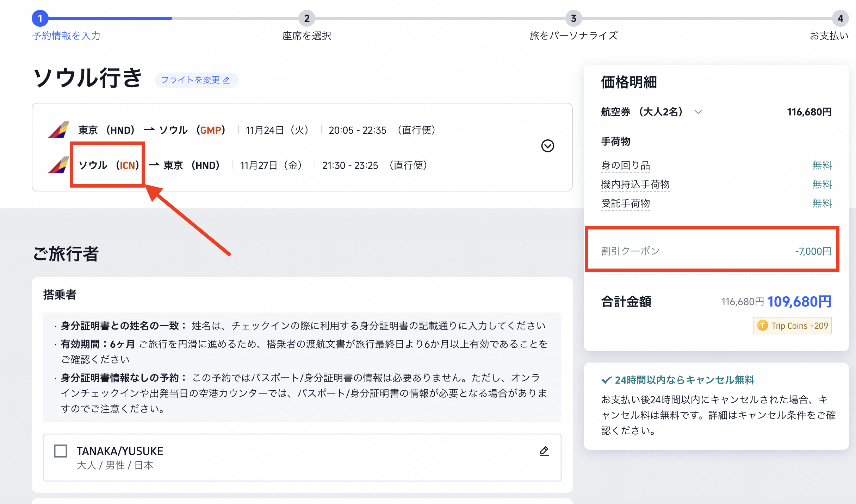This screenshot has width=856, height=504.
Task: Click the 21:30 - 23:25 return time text
Action: [350, 165]
